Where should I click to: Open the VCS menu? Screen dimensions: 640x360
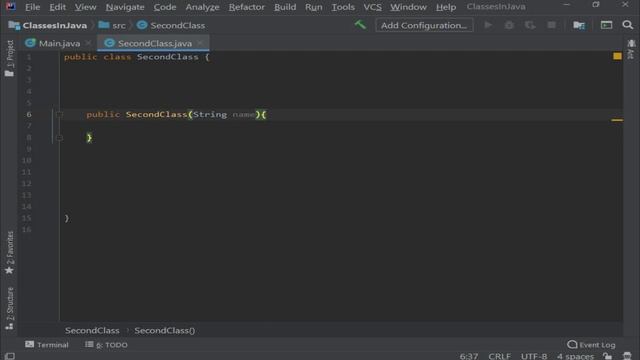click(372, 7)
